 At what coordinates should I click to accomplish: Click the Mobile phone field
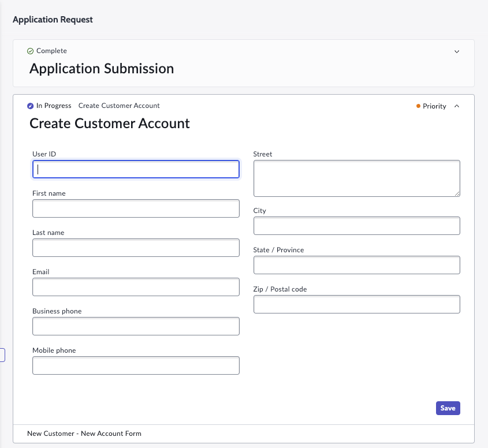[136, 365]
